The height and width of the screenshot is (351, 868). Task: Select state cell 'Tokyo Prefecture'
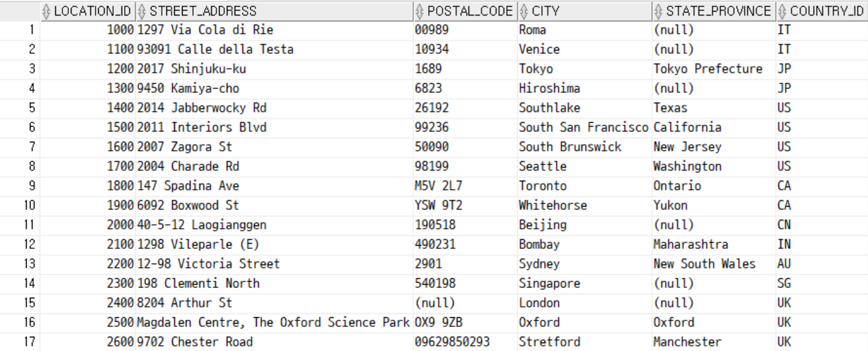tap(713, 69)
